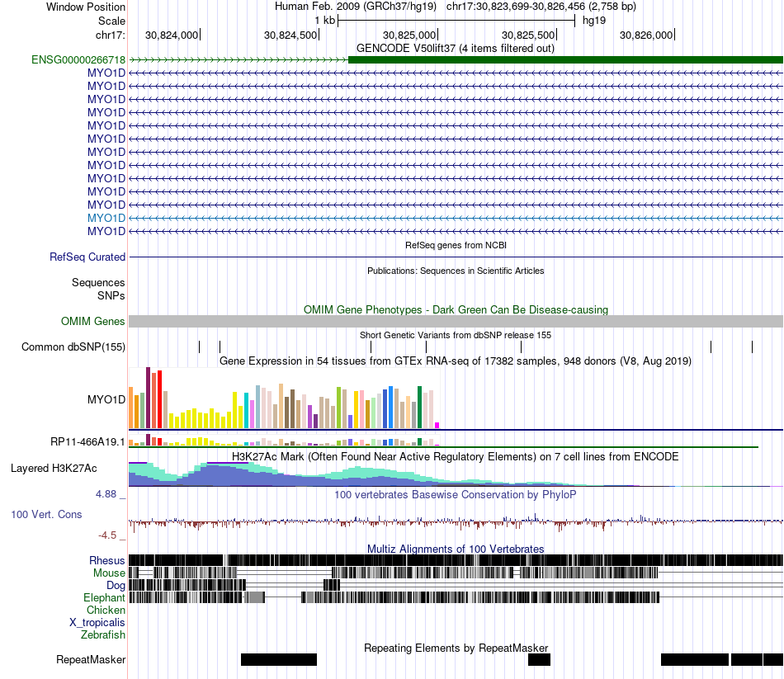Click the Window Position label

86,7
